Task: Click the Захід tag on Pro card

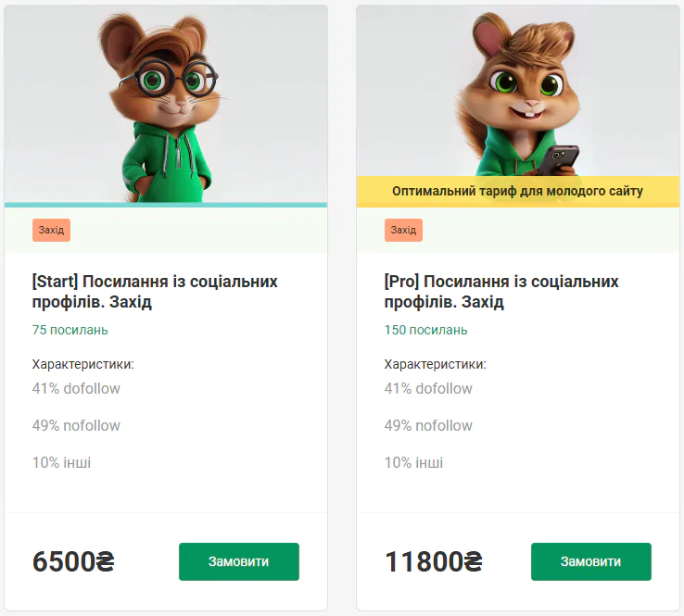Action: coord(403,230)
